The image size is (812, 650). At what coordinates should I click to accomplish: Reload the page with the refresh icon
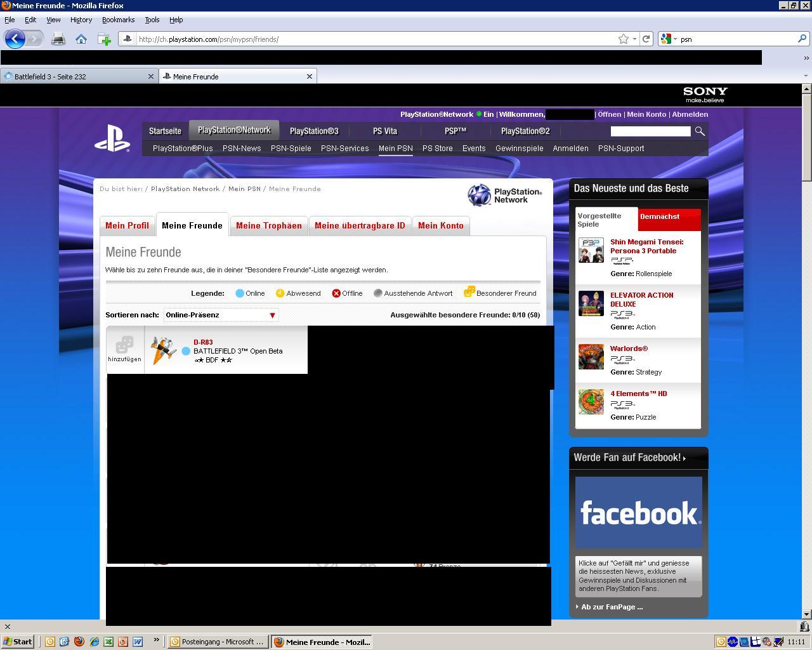click(x=646, y=39)
